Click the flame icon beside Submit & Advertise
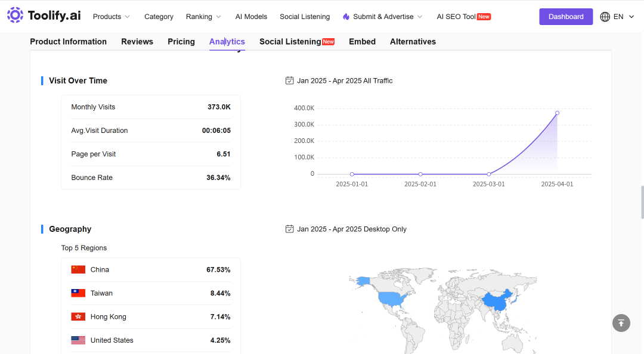Viewport: 644px width, 354px height. [346, 17]
